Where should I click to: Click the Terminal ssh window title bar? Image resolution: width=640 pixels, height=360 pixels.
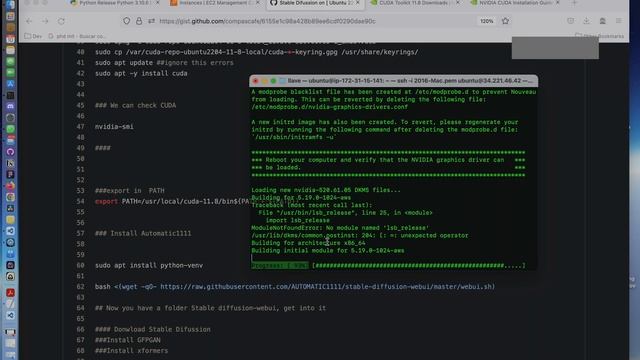393,81
